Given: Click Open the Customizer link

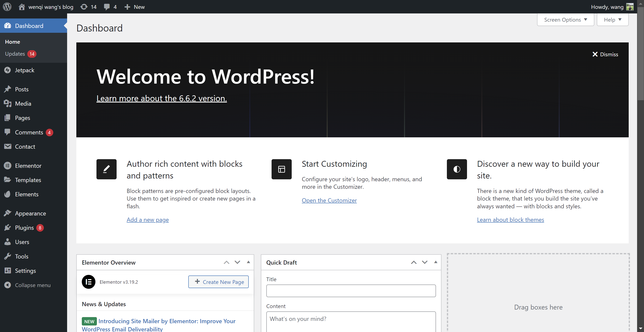Looking at the screenshot, I should [x=329, y=200].
